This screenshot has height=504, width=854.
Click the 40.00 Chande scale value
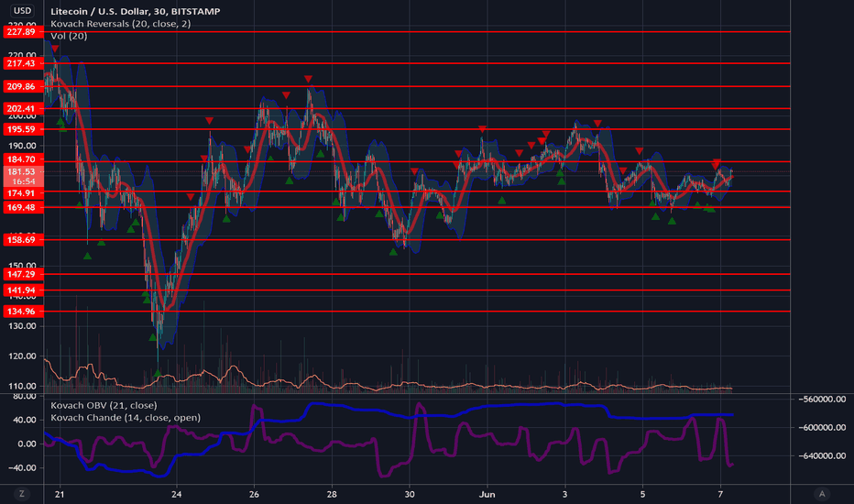27,420
